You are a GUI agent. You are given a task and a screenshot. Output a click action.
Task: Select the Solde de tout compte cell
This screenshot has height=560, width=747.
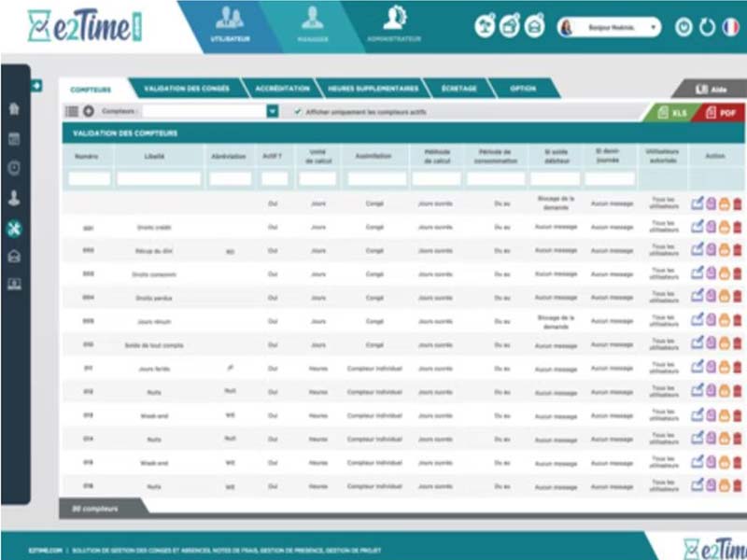click(154, 345)
